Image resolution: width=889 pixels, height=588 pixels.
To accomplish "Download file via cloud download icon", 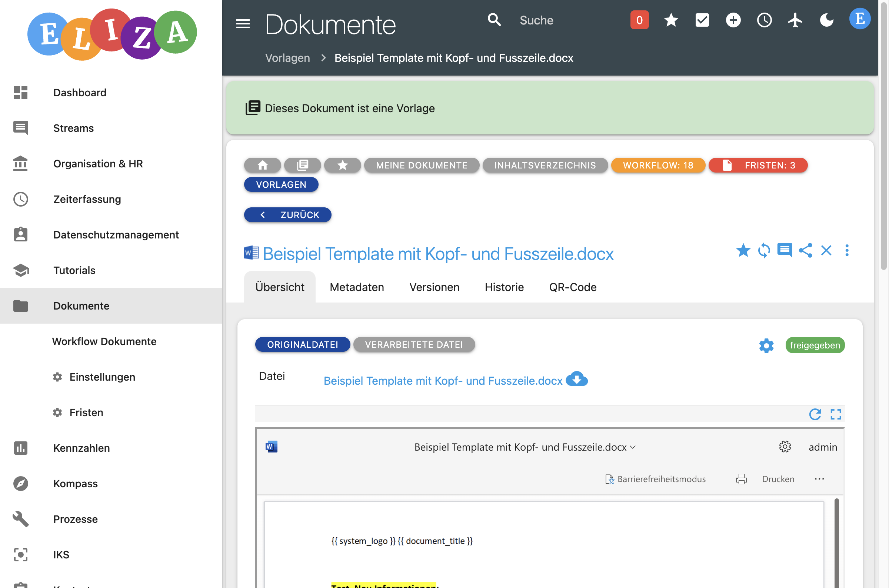I will tap(576, 379).
